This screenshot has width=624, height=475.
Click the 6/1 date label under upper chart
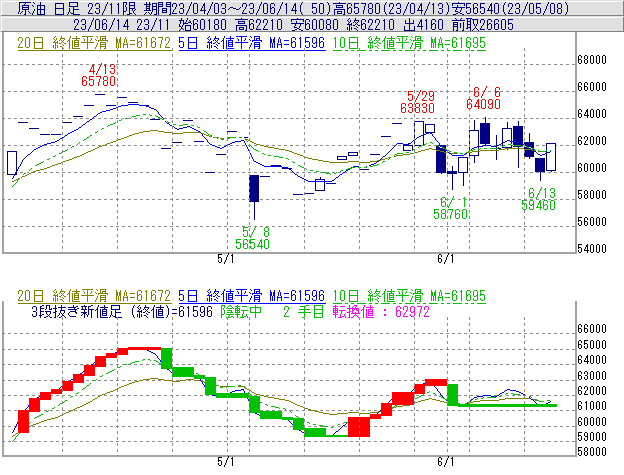click(x=446, y=259)
